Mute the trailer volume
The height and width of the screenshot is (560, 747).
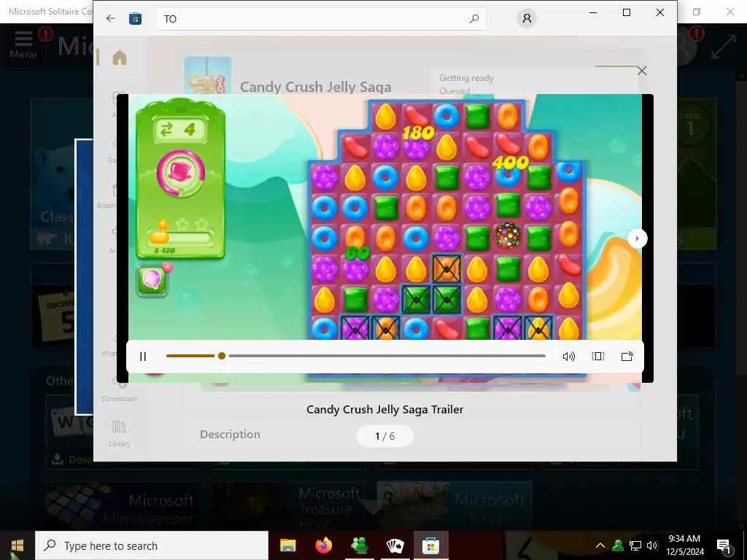click(x=568, y=356)
